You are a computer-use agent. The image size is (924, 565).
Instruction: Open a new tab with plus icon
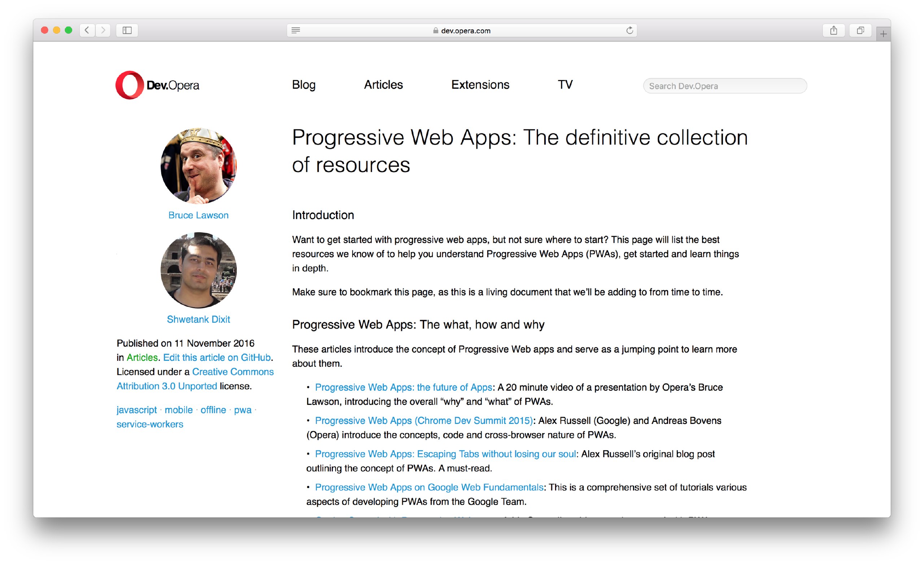point(883,34)
